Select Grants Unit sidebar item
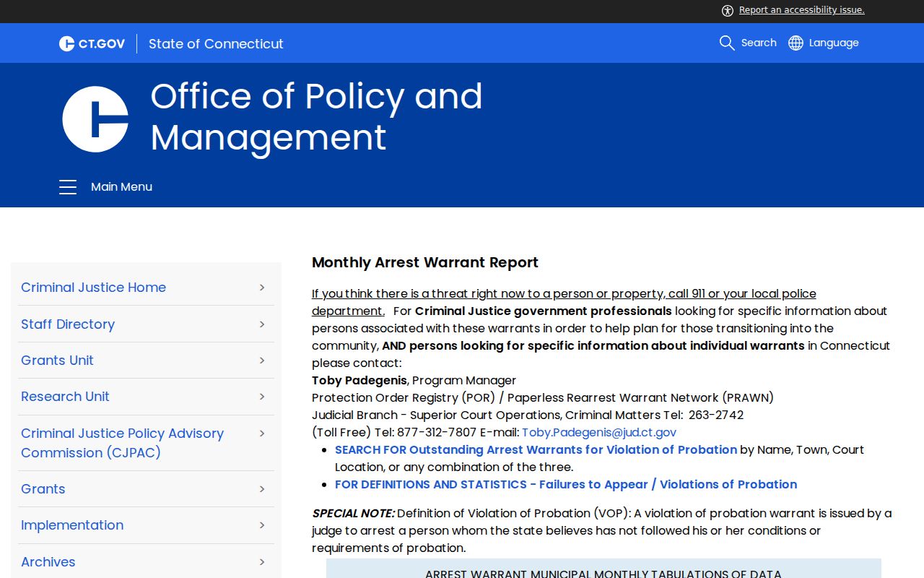 [57, 361]
